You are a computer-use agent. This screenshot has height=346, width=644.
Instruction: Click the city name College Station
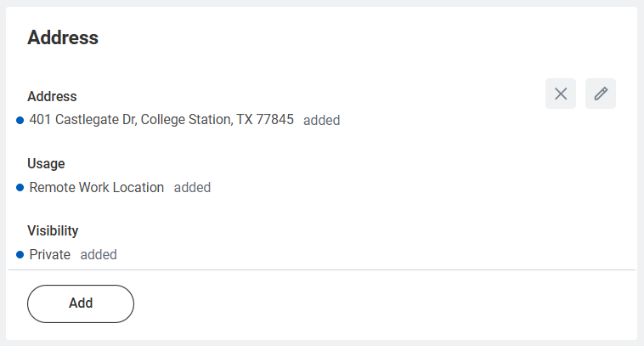tap(186, 120)
